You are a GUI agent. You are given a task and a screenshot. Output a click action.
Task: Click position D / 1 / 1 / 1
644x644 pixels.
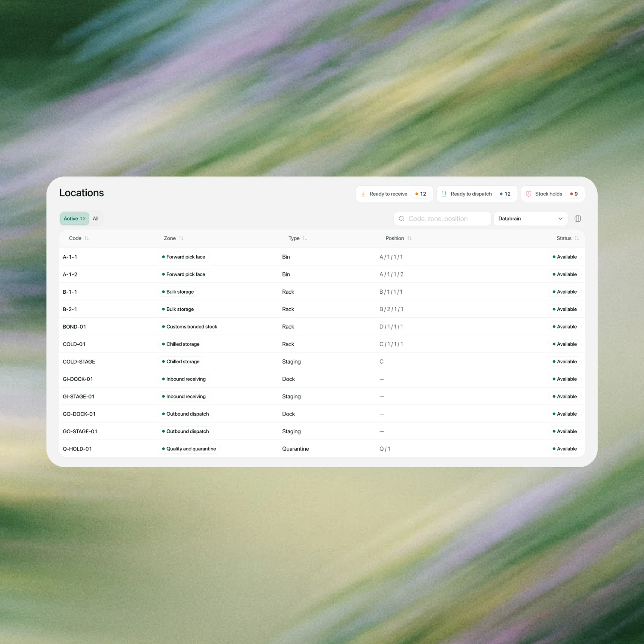coord(392,327)
